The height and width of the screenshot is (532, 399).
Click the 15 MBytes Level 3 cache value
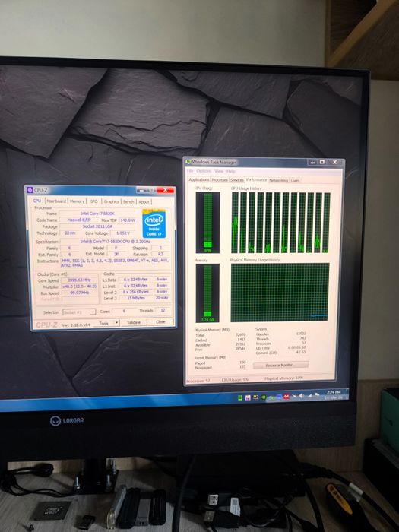[136, 298]
